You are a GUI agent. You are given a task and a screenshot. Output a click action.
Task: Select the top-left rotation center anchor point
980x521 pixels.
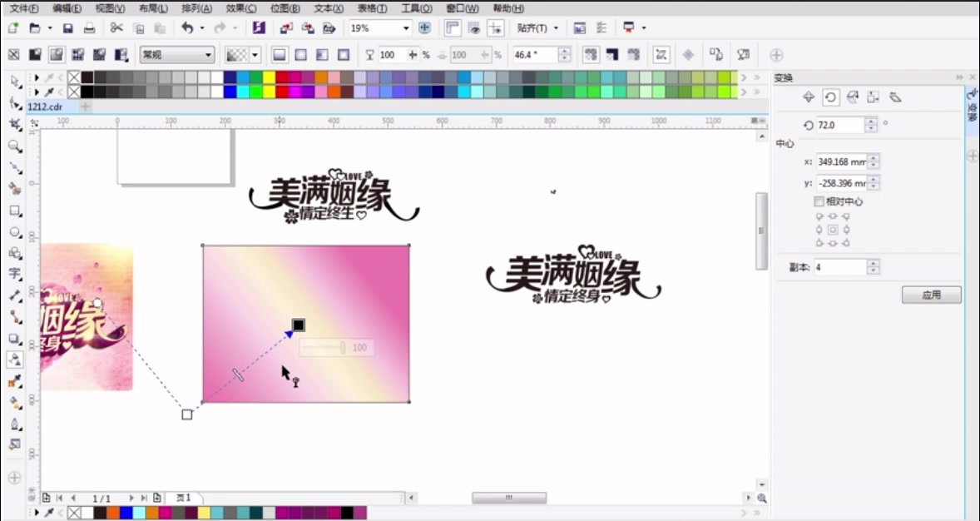click(819, 215)
